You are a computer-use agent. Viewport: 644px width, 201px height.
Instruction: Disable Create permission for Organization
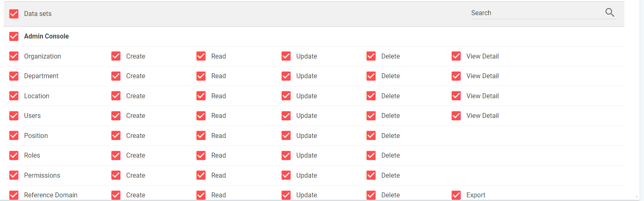click(116, 56)
